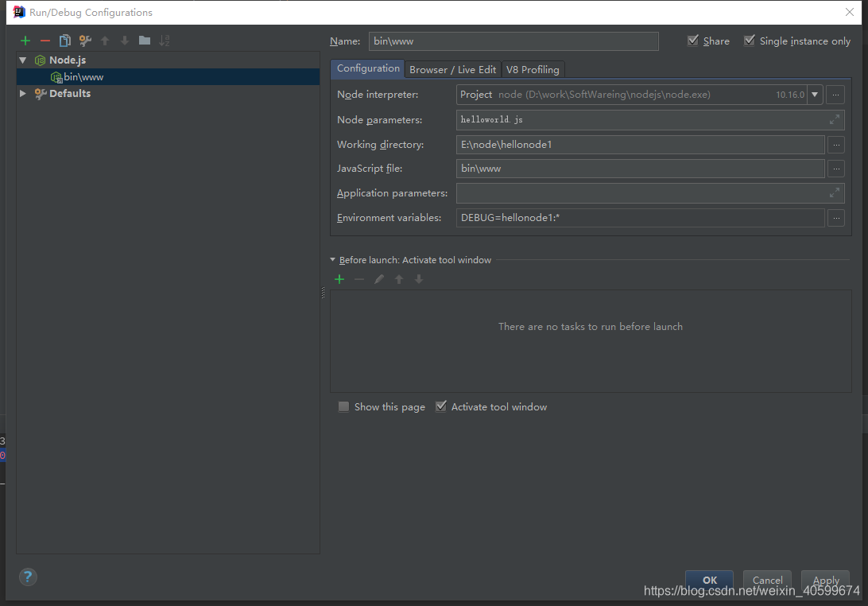This screenshot has height=606, width=868.
Task: Open edit defaults wrench icon
Action: pyautogui.click(x=85, y=41)
